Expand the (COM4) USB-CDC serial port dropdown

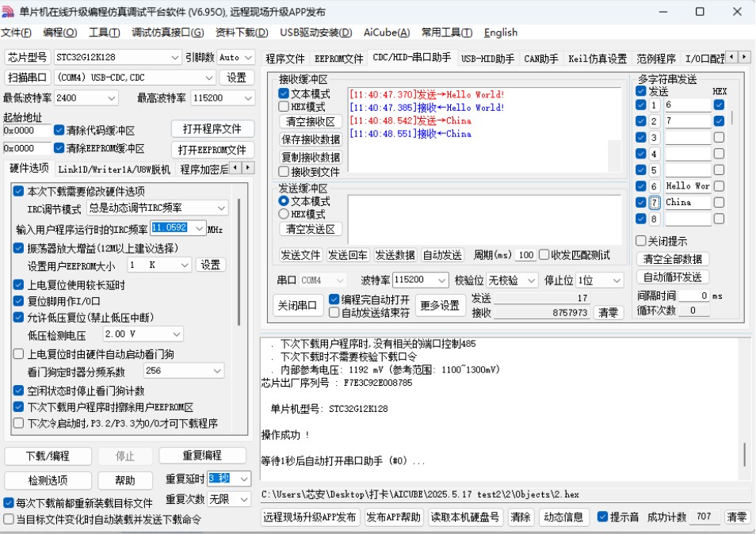(208, 78)
